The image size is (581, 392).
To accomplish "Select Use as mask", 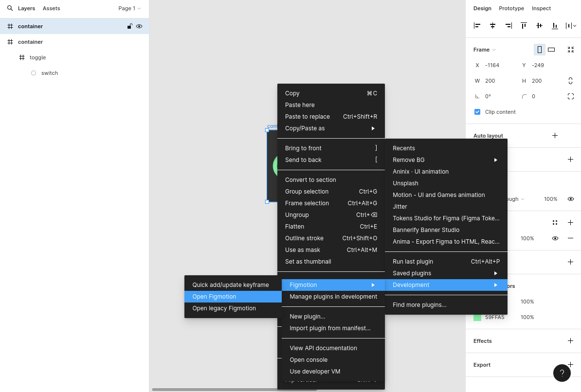I will coord(331,249).
